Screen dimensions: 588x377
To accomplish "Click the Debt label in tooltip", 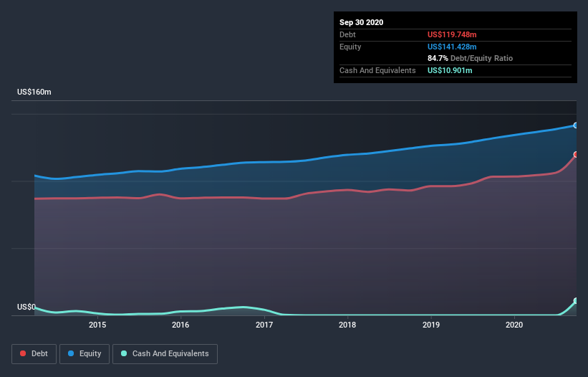I will click(347, 34).
